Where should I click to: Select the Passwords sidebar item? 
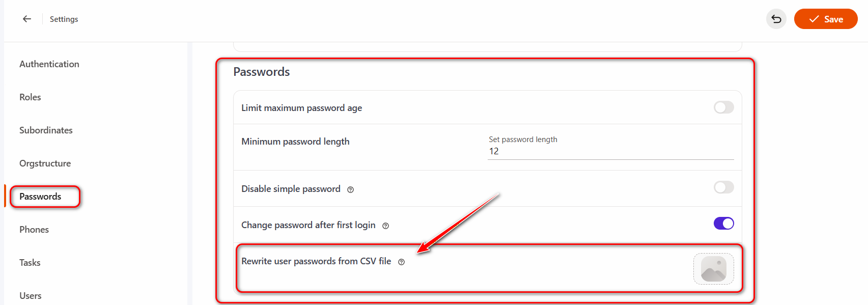click(x=40, y=197)
